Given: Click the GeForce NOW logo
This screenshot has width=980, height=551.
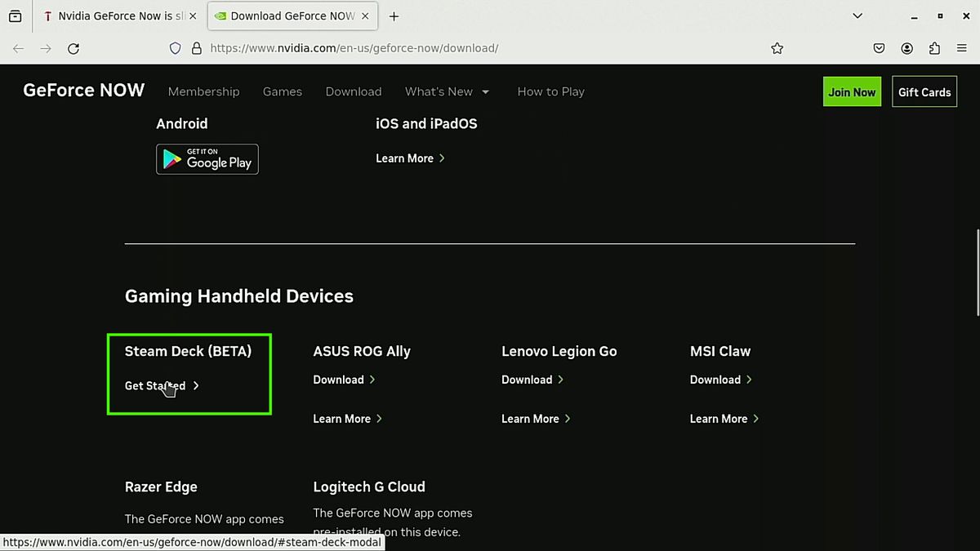Looking at the screenshot, I should [x=83, y=91].
